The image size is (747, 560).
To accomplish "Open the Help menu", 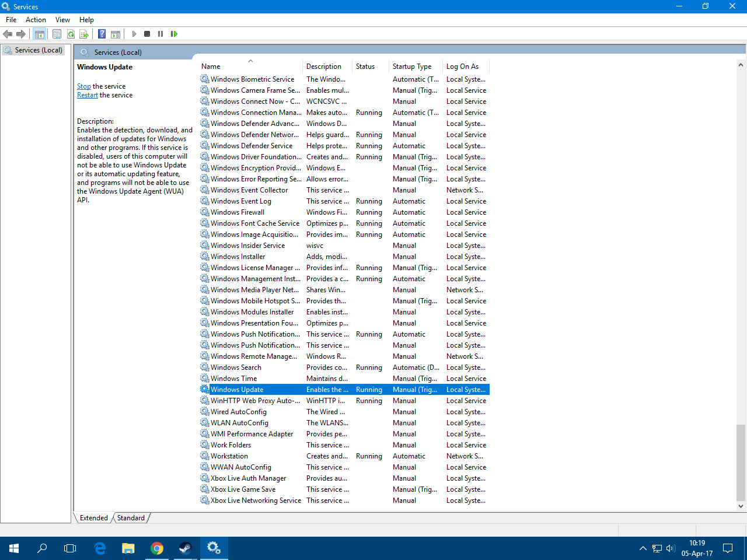I will pyautogui.click(x=86, y=20).
